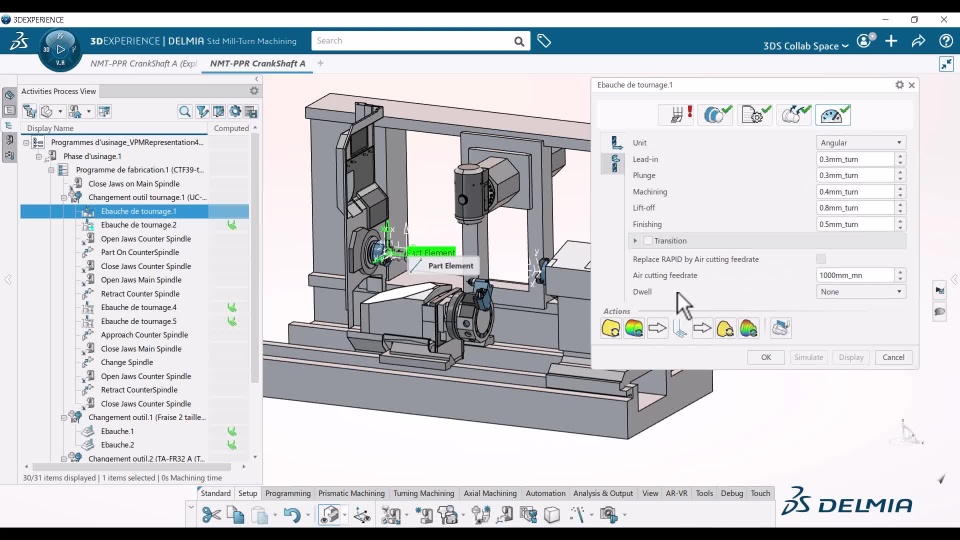Click the first yellow part Actions icon
960x540 pixels.
(610, 328)
